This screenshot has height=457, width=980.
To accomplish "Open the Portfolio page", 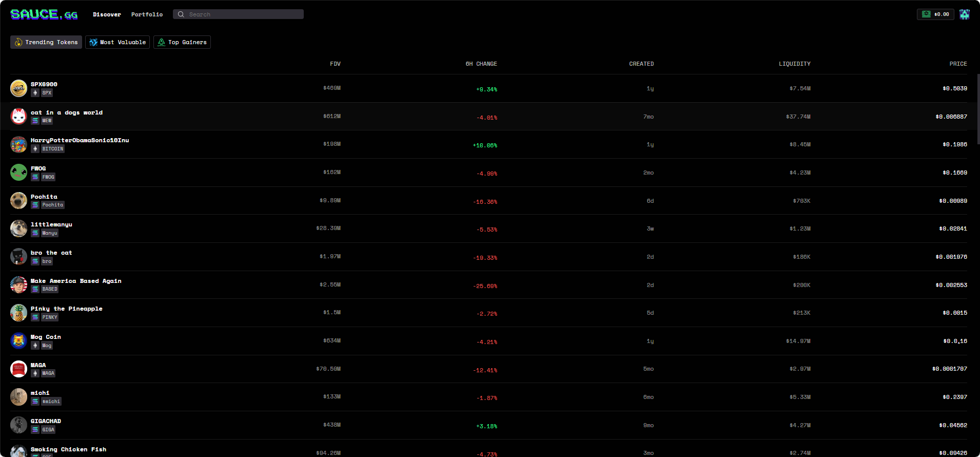I will [147, 14].
